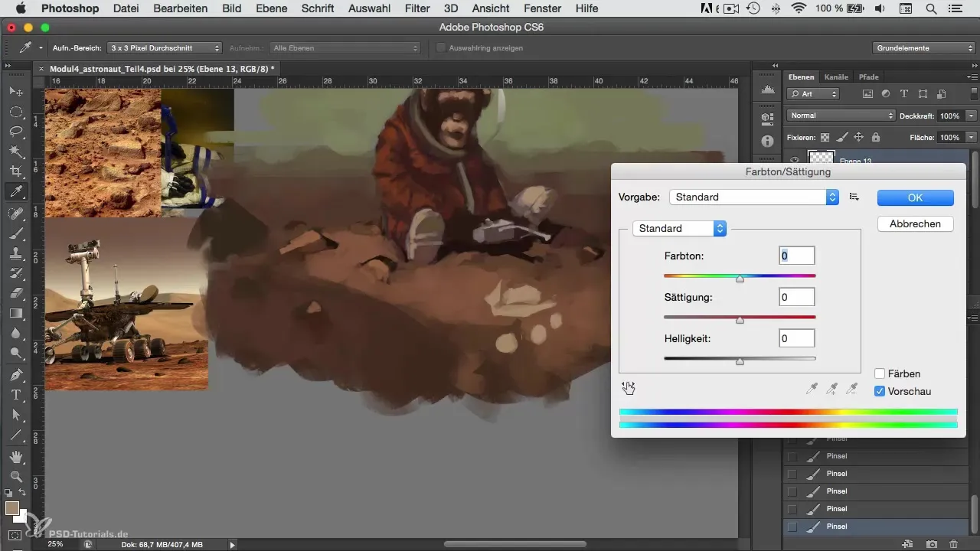Viewport: 980px width, 551px height.
Task: Open the layer blend mode Normal dropdown
Action: pyautogui.click(x=841, y=116)
